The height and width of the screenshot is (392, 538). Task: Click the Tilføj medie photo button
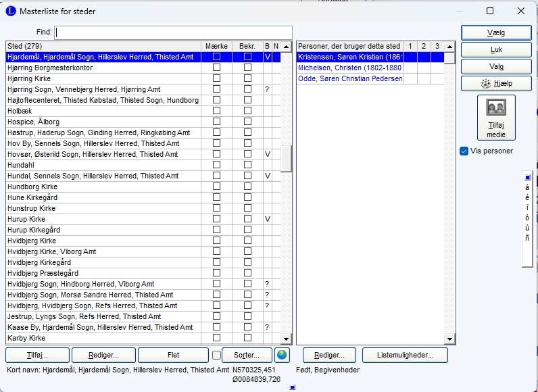click(496, 118)
